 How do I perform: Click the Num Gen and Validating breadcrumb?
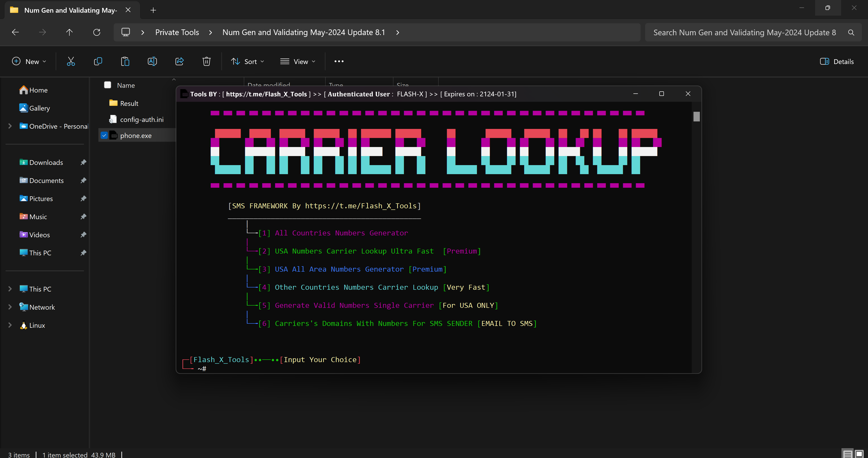point(304,32)
